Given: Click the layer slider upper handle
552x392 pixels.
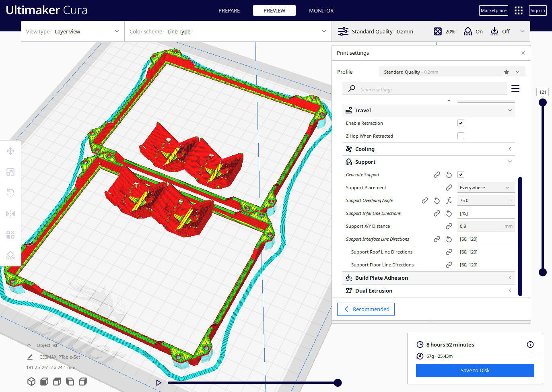Looking at the screenshot, I should pyautogui.click(x=543, y=102).
